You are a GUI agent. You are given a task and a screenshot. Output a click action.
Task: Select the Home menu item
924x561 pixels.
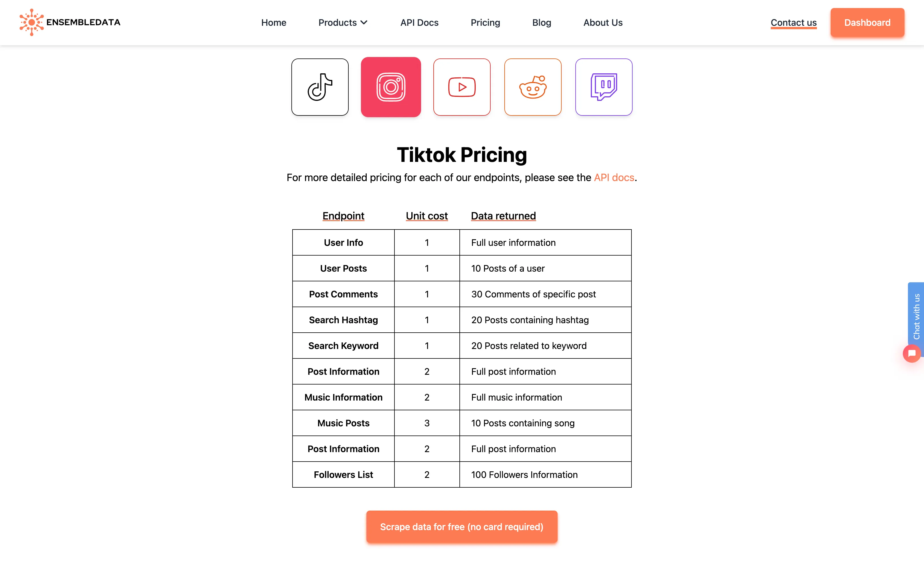(x=273, y=22)
